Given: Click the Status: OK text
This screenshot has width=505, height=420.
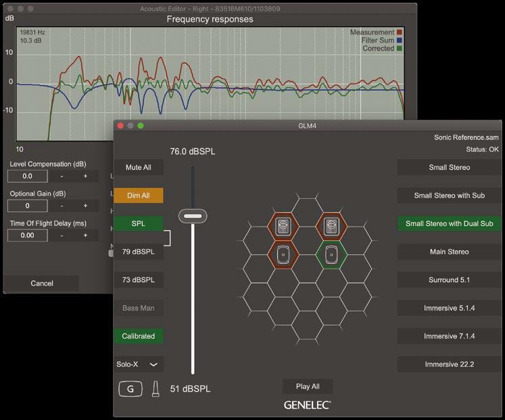Looking at the screenshot, I should click(482, 149).
